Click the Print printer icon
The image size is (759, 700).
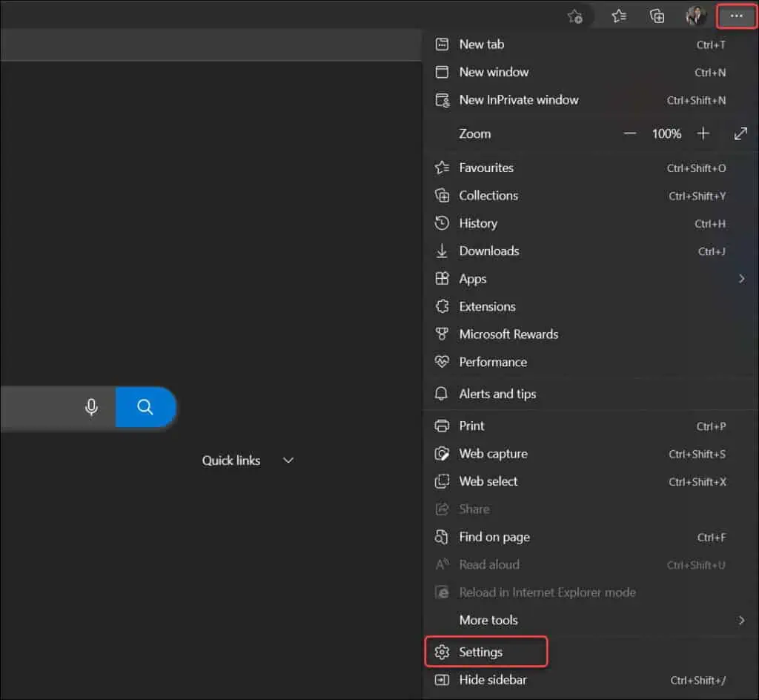442,426
